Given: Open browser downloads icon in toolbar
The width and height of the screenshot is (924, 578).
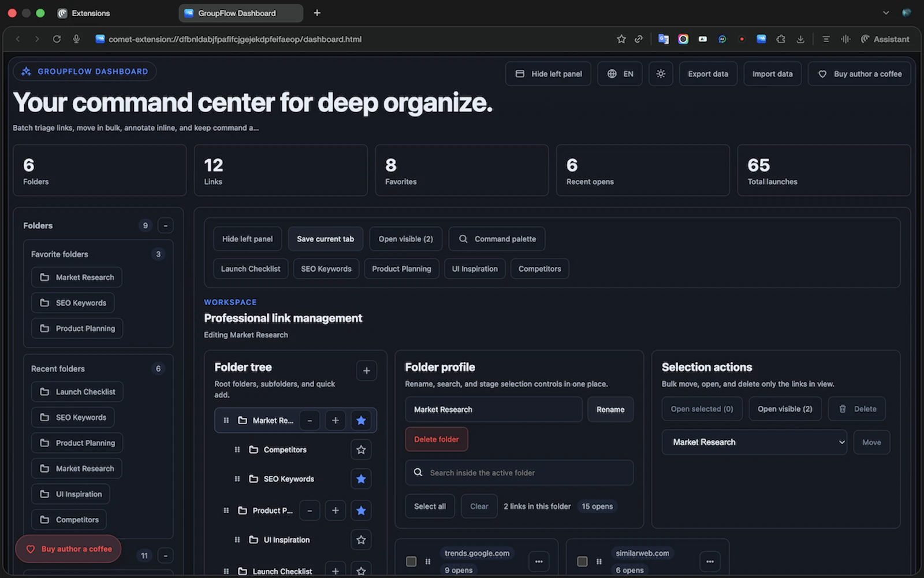Looking at the screenshot, I should pos(800,39).
